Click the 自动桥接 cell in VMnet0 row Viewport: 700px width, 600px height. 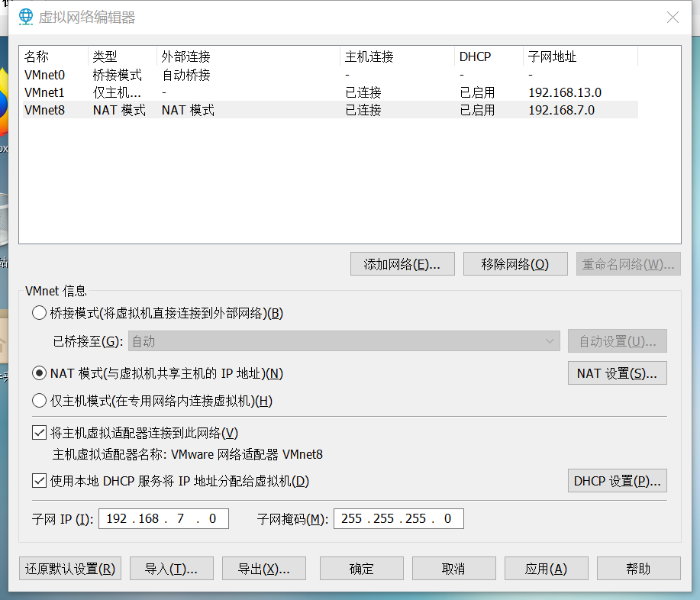pyautogui.click(x=185, y=75)
